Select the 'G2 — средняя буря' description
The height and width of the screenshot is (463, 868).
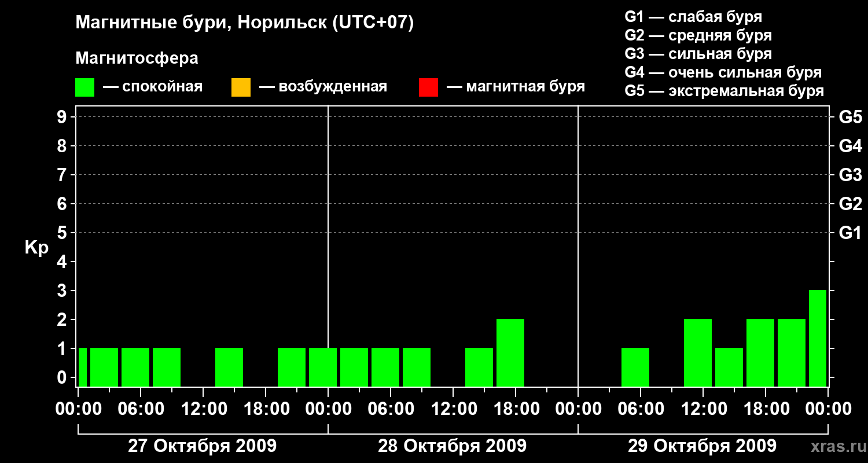click(x=698, y=35)
